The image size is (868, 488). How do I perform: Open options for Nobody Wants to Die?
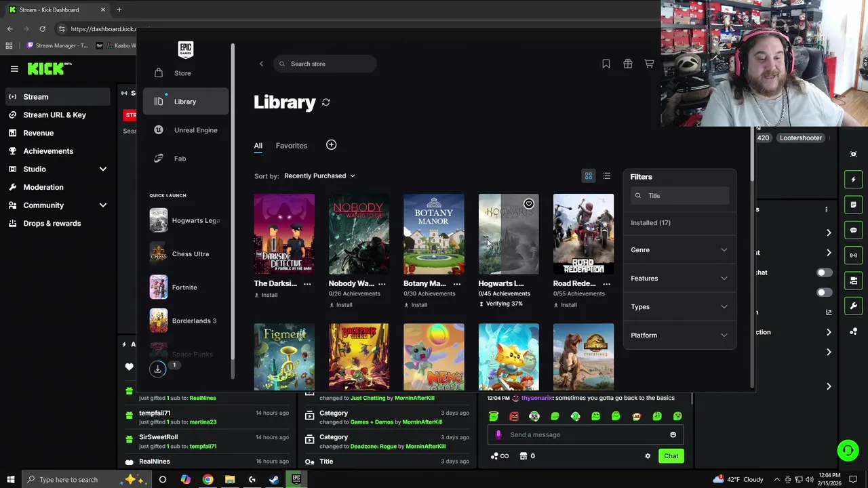coord(382,284)
